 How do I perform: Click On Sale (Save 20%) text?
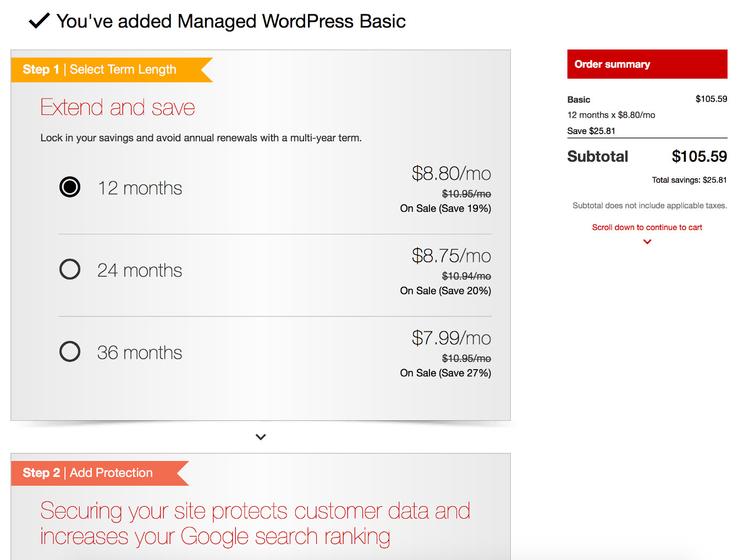coord(445,290)
